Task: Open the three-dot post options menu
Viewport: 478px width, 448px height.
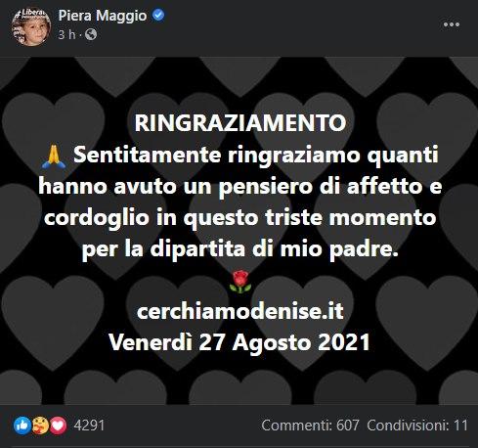Action: coord(452,24)
